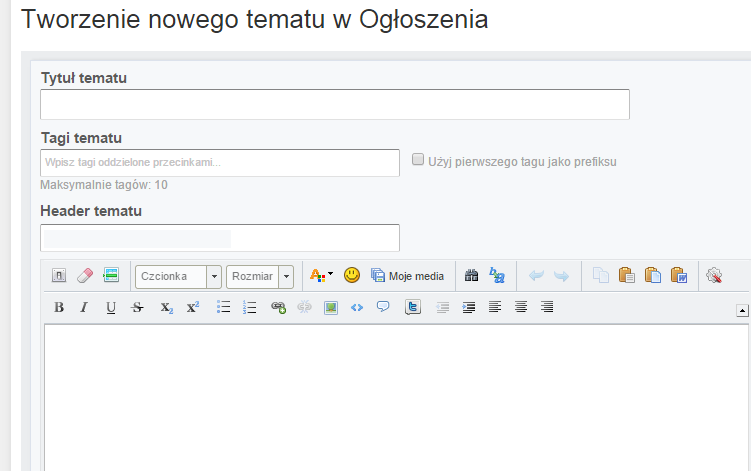Check Użyj pierwszego tagu jako prefiksu
Screen dimensions: 751x471
tap(418, 160)
